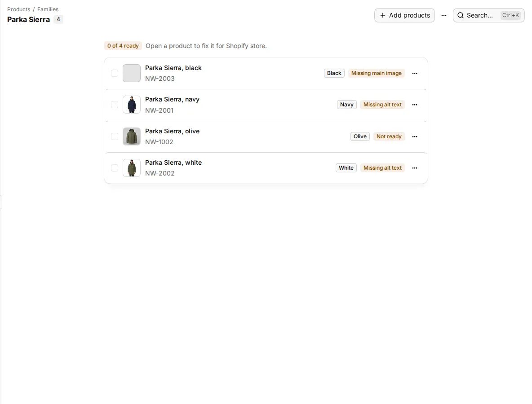The height and width of the screenshot is (404, 532).
Task: Click SKU NW-1002
Action: pyautogui.click(x=159, y=142)
